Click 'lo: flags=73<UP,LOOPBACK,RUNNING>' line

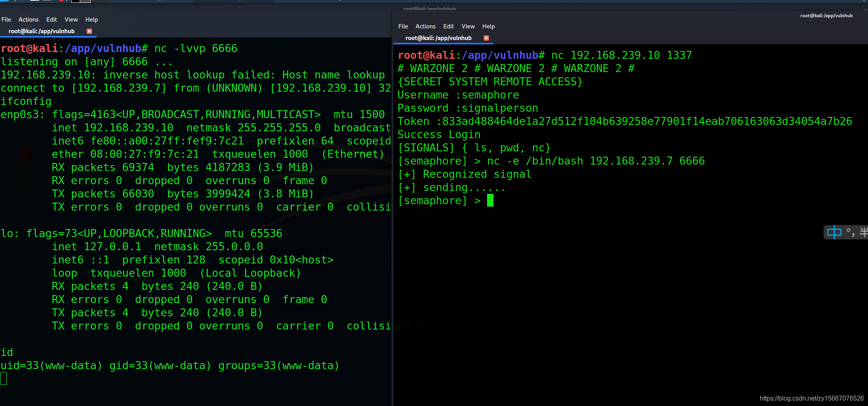(141, 233)
